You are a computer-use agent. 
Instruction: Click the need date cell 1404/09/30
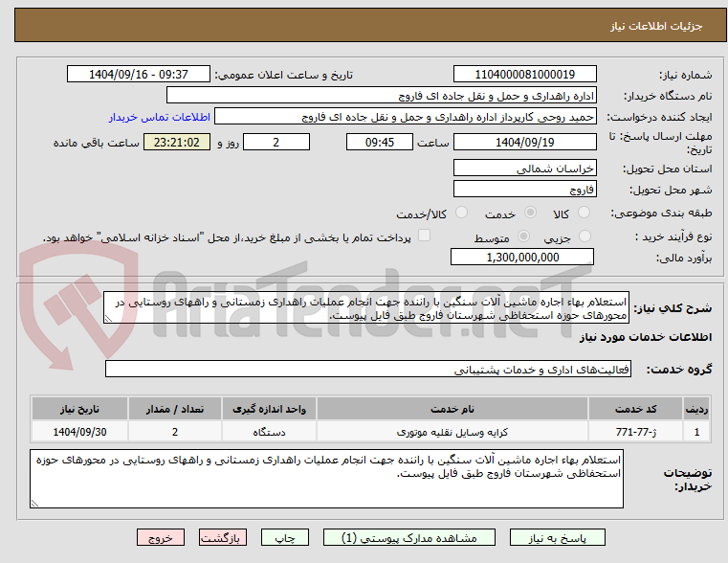point(79,432)
